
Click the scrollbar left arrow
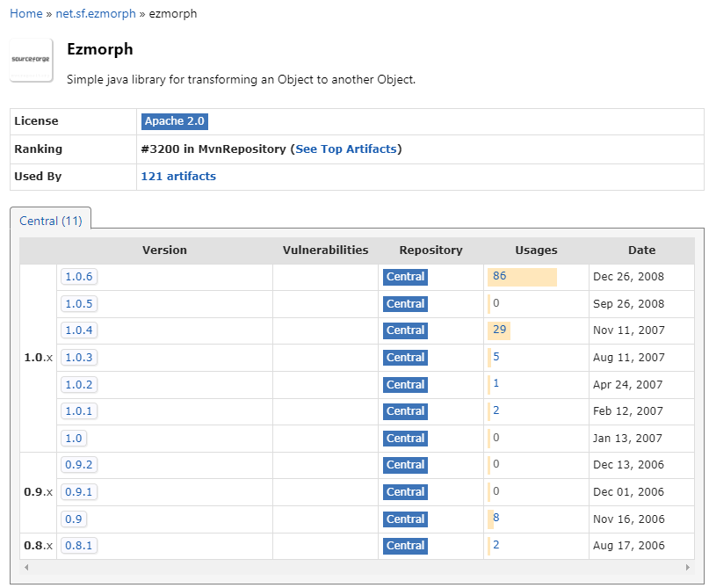click(26, 567)
